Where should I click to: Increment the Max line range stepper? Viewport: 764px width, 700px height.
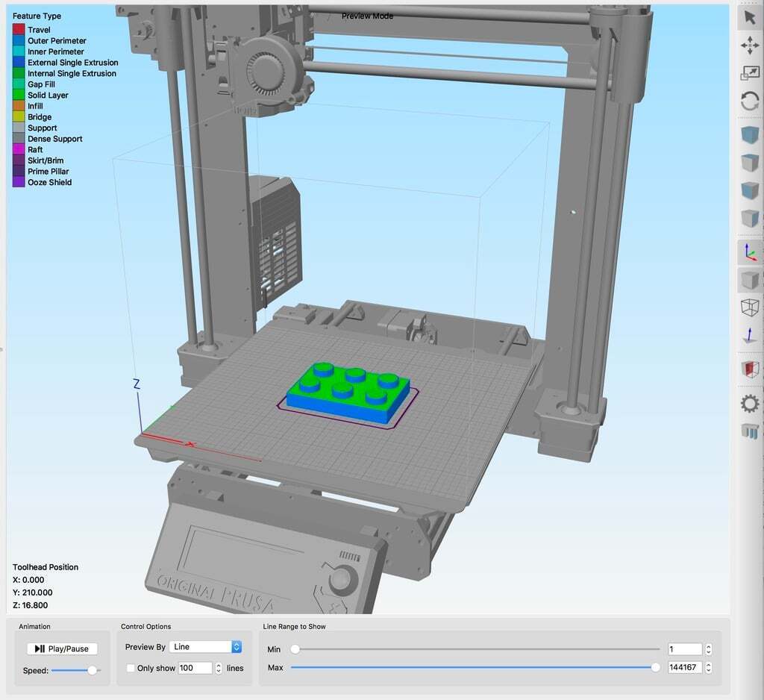point(709,663)
